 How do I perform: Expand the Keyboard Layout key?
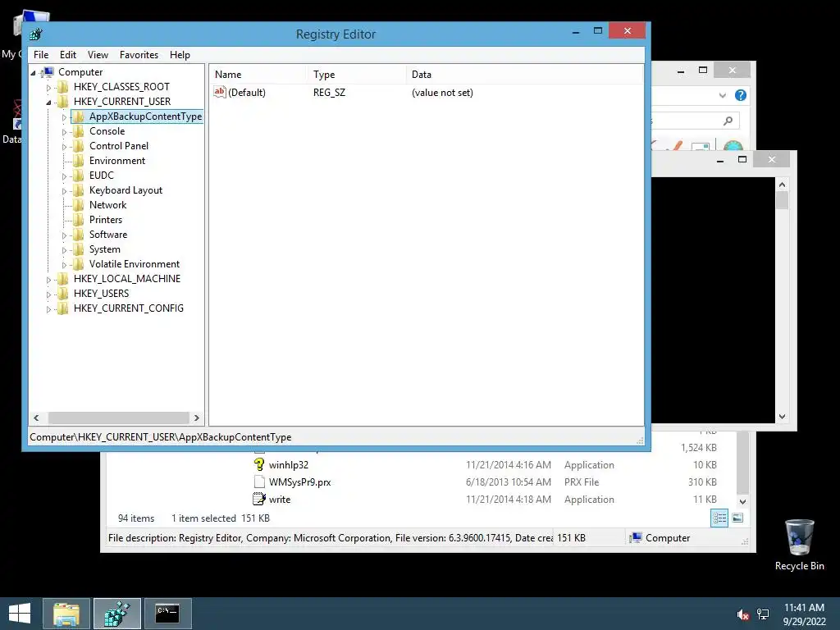tap(64, 190)
